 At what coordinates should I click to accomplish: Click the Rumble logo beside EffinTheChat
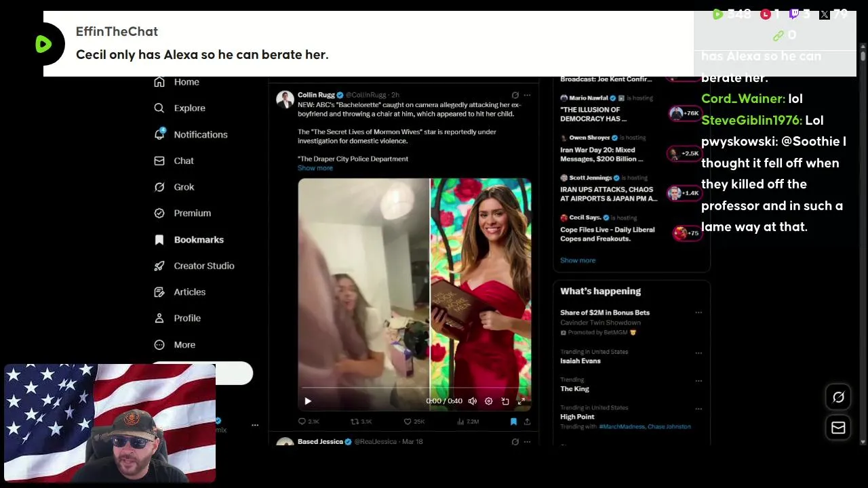44,44
